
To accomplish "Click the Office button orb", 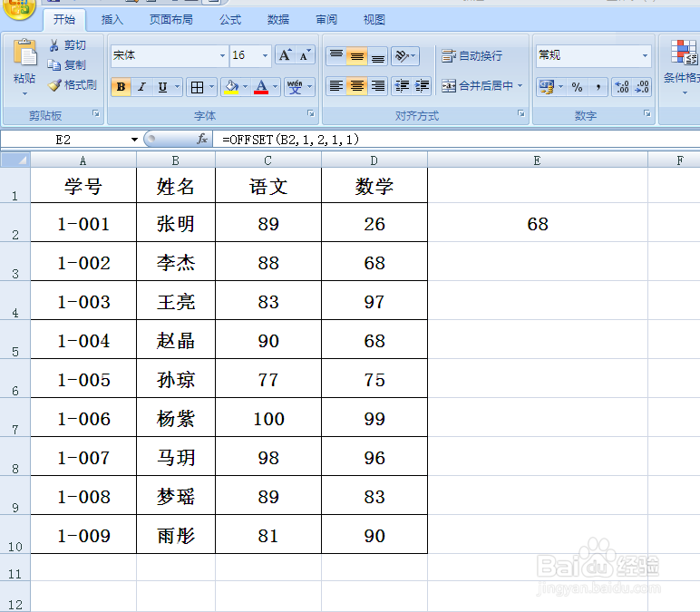I will 20,8.
